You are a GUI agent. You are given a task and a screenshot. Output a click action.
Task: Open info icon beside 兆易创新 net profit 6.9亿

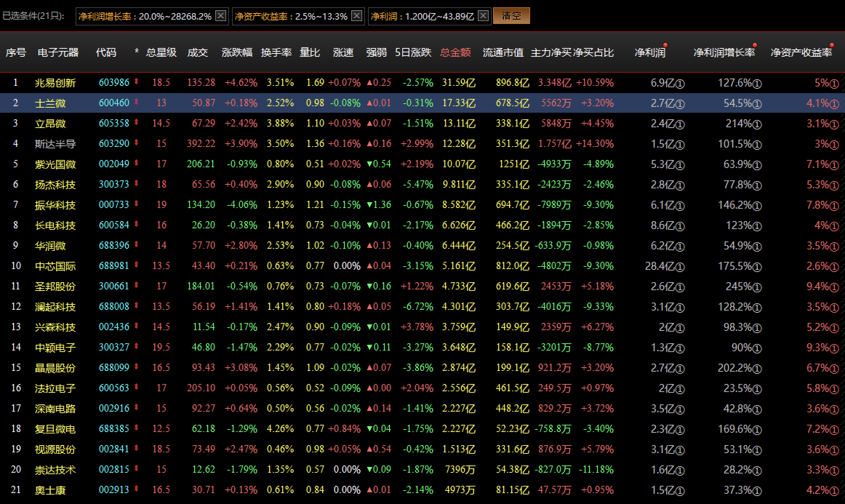point(680,84)
